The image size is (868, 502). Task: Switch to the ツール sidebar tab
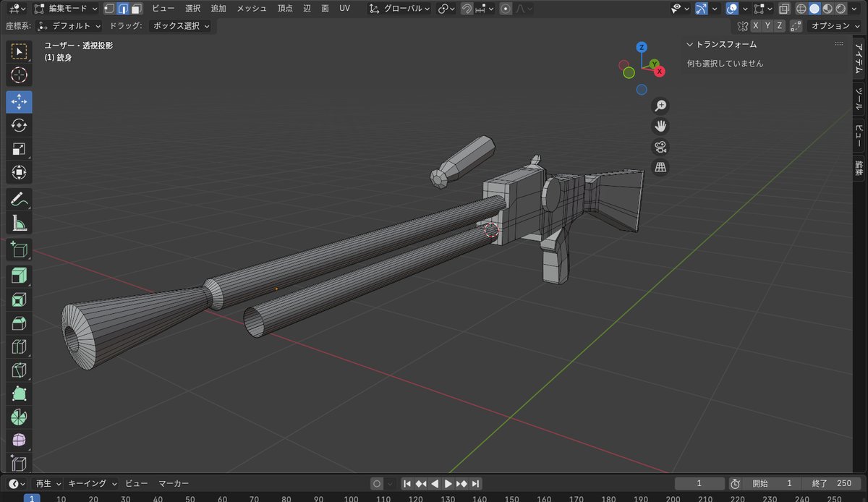coord(859,99)
